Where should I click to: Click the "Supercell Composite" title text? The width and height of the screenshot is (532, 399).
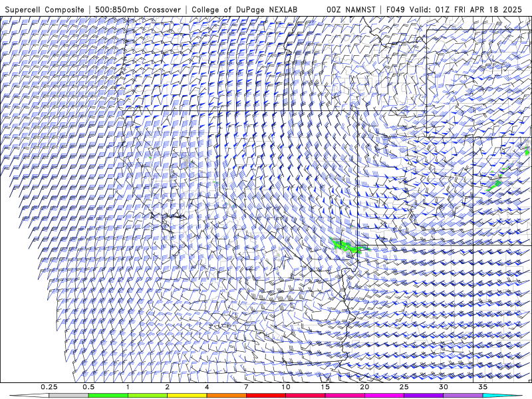pyautogui.click(x=45, y=9)
